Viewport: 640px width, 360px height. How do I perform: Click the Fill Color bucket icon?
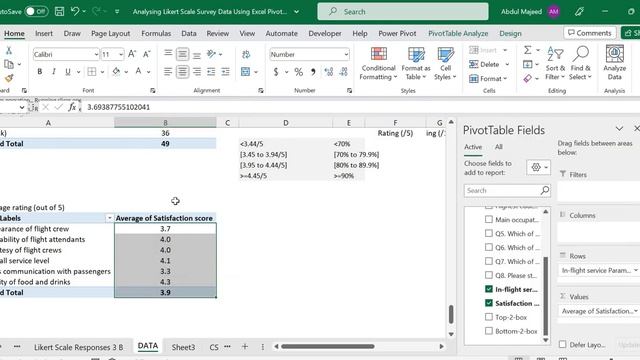[116, 72]
